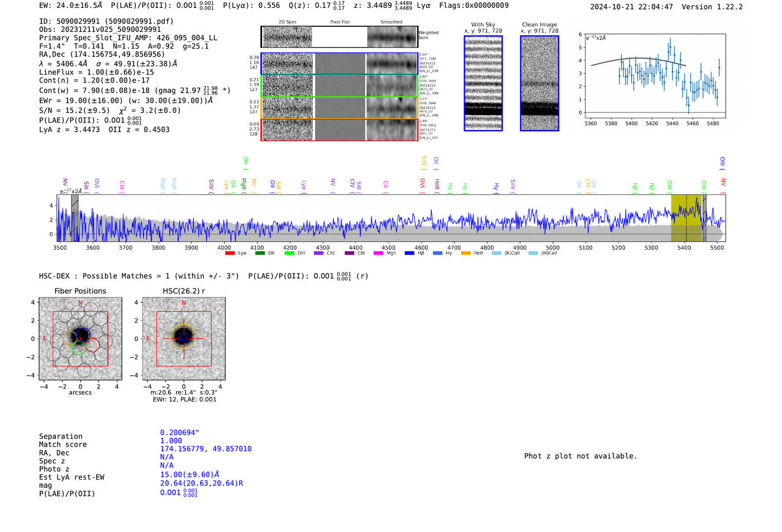
Task: Open the With Sky image thumbnail
Action: 483,83
